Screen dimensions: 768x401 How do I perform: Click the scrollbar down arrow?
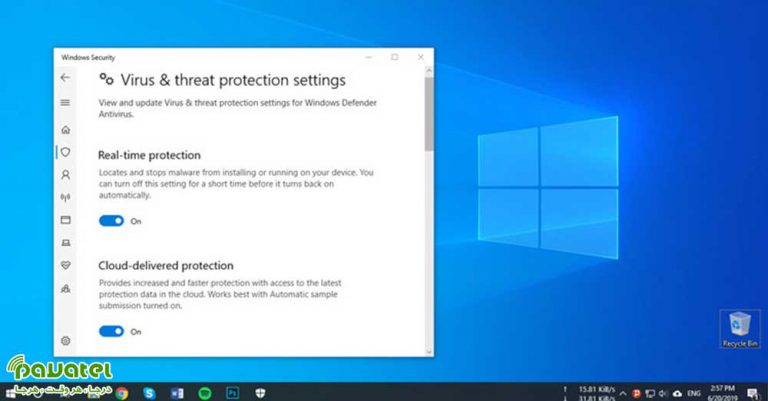[429, 352]
